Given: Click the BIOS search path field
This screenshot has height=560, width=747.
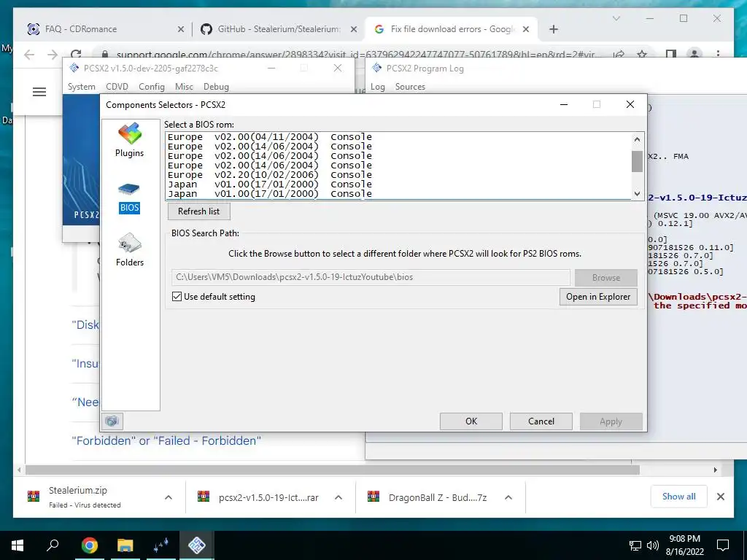Looking at the screenshot, I should coord(371,277).
